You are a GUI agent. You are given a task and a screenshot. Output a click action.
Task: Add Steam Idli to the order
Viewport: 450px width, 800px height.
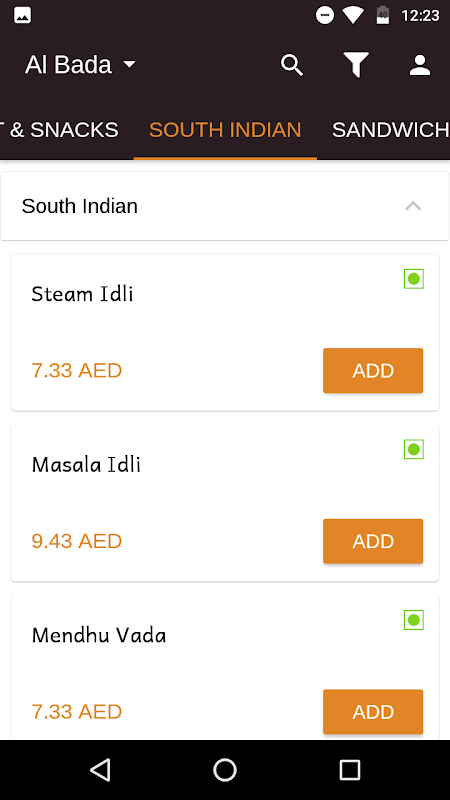pyautogui.click(x=373, y=370)
